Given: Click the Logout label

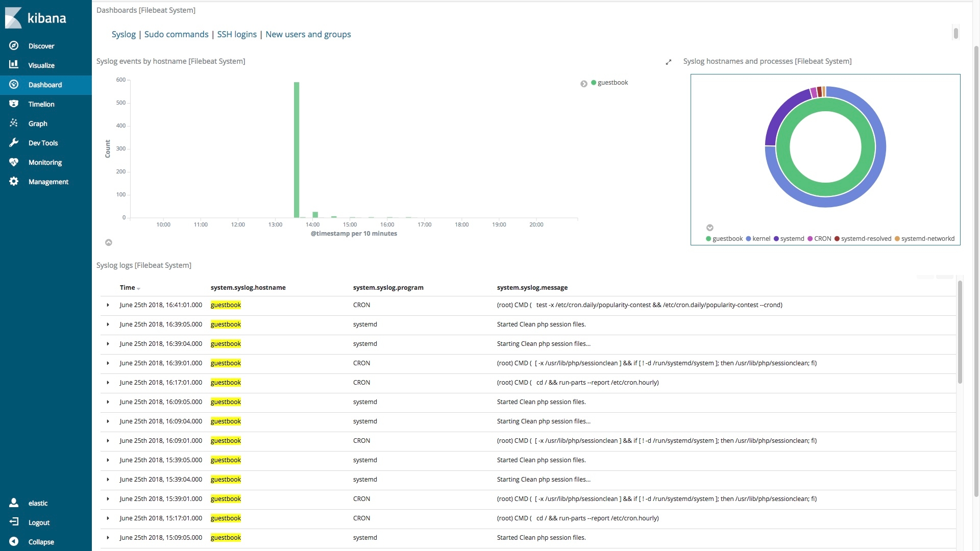Looking at the screenshot, I should point(39,522).
